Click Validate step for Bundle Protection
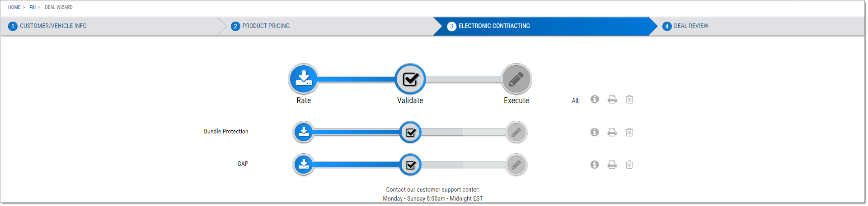Image resolution: width=868 pixels, height=206 pixels. coord(410,133)
